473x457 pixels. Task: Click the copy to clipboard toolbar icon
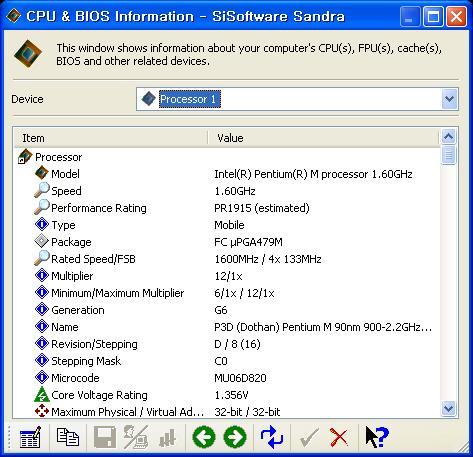(x=68, y=437)
